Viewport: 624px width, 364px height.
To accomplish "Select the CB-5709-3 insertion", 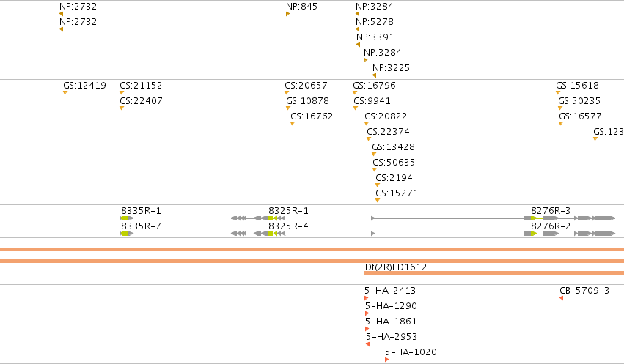I will [561, 298].
